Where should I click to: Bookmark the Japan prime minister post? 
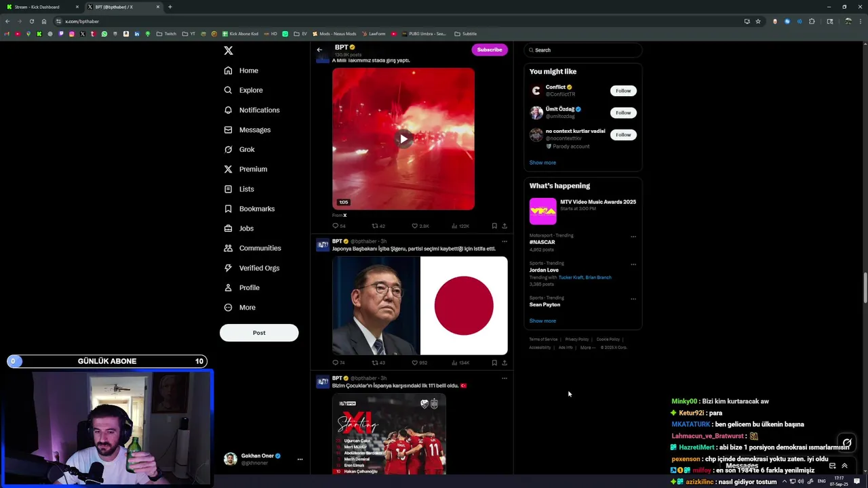(x=494, y=363)
